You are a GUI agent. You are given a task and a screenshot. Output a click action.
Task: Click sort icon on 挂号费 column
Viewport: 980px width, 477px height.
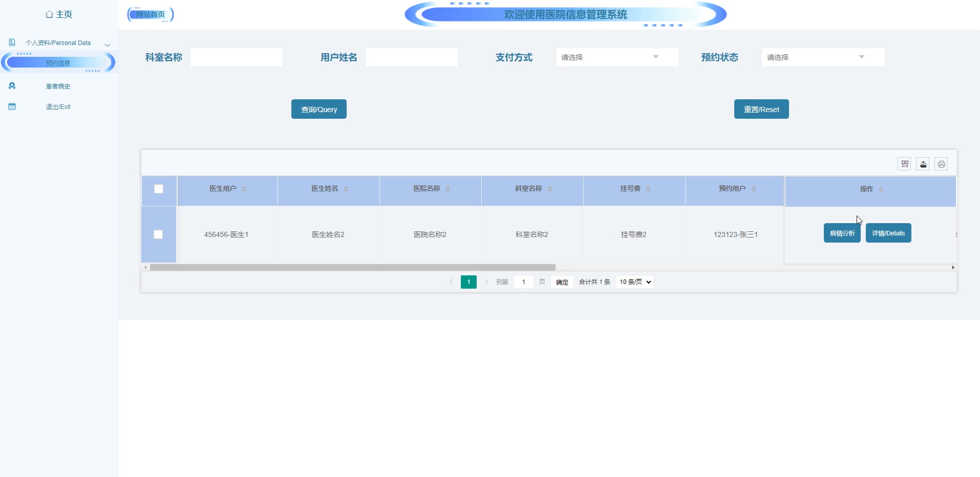[x=648, y=189]
